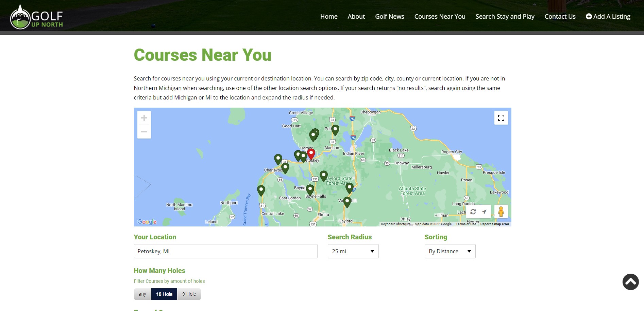644x311 pixels.
Task: Click the red Petoskey map marker
Action: point(311,154)
